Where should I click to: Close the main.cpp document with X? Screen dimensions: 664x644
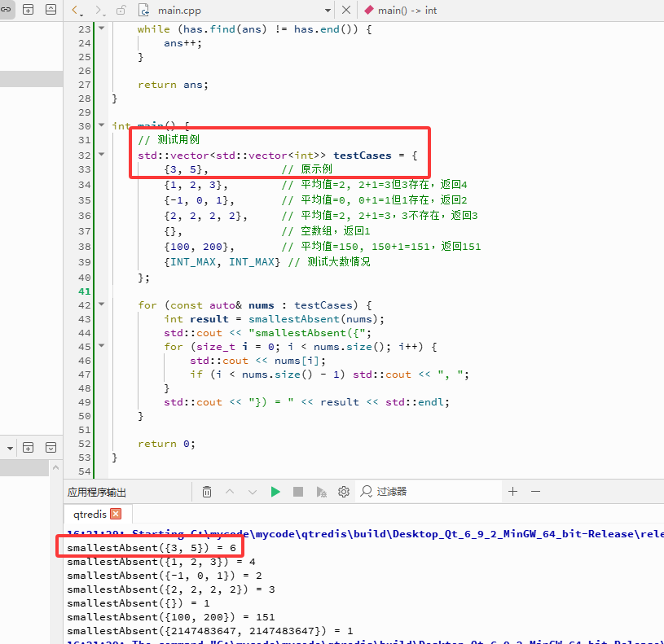[346, 10]
